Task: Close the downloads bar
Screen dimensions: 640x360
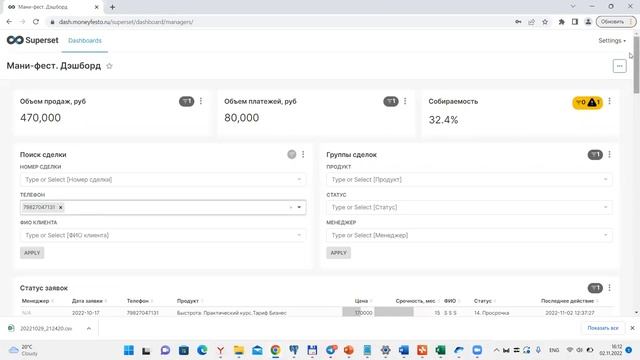Action: click(x=632, y=328)
